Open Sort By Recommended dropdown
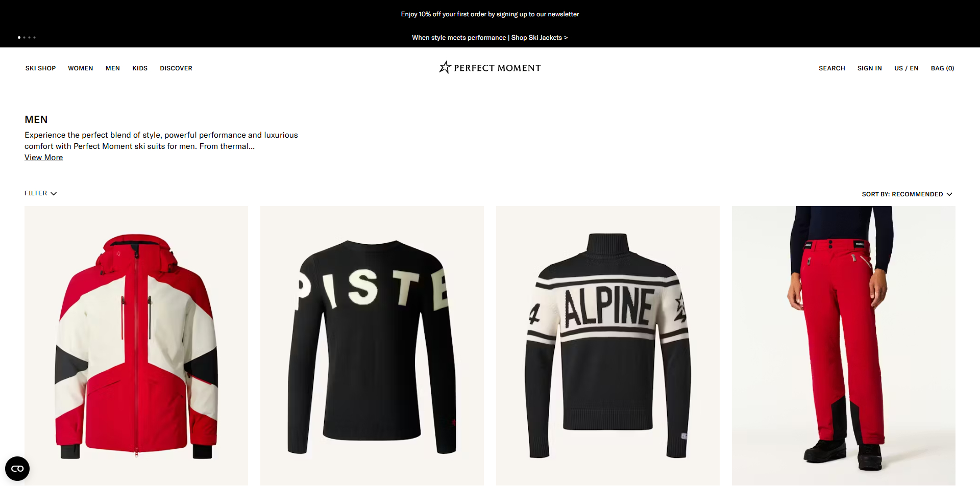Screen dimensions: 980x486 (907, 194)
